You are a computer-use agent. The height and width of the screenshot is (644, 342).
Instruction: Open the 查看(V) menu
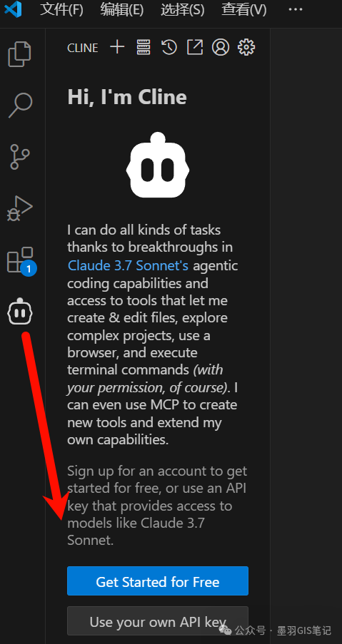tap(243, 9)
